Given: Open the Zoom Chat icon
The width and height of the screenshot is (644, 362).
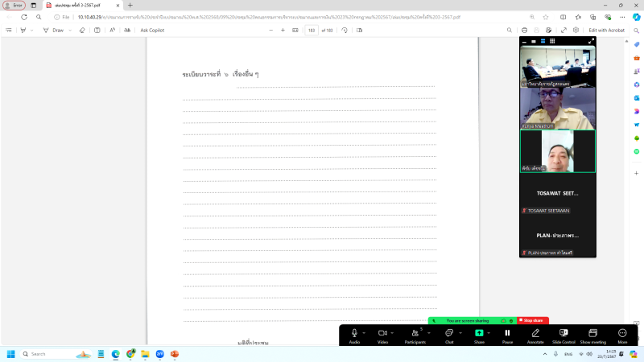Looking at the screenshot, I should pyautogui.click(x=449, y=333).
